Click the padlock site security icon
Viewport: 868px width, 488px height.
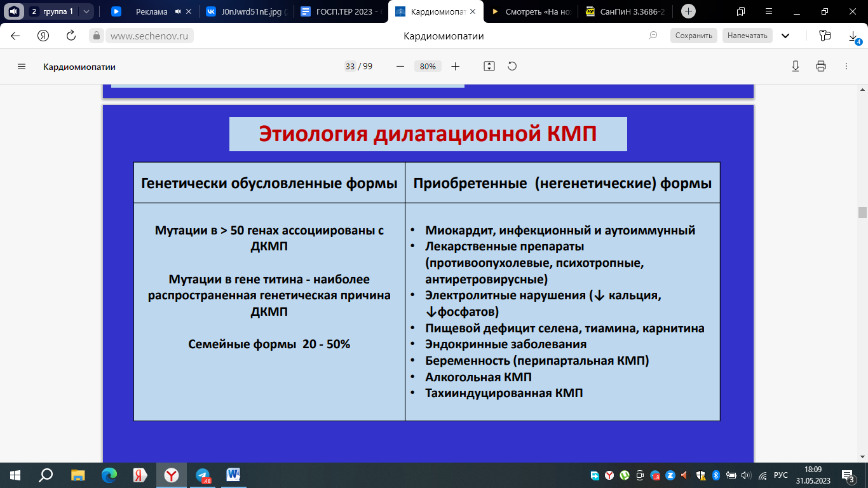click(x=97, y=36)
